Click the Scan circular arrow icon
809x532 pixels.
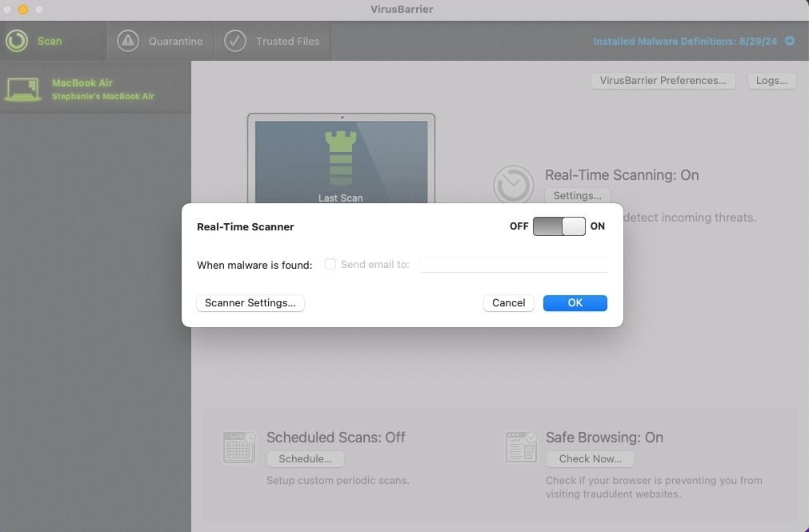click(x=17, y=41)
